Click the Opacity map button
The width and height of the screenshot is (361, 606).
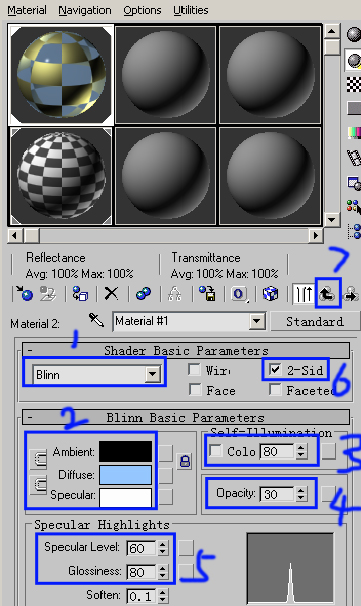329,493
